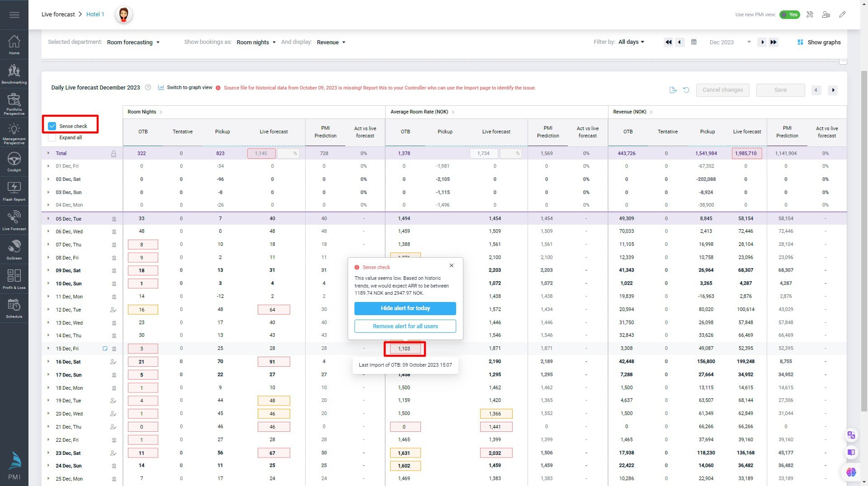Open the Filter by All days dropdown

(x=631, y=42)
